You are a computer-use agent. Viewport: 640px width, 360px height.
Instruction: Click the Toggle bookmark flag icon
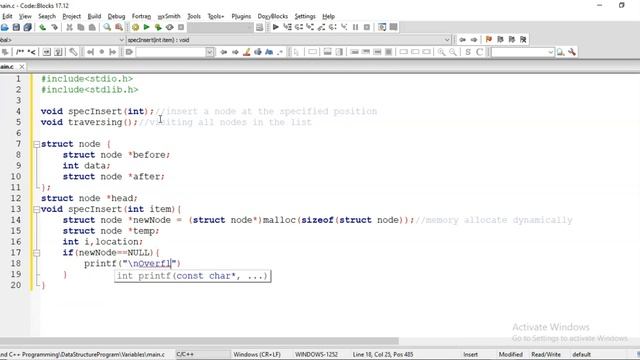click(x=489, y=40)
